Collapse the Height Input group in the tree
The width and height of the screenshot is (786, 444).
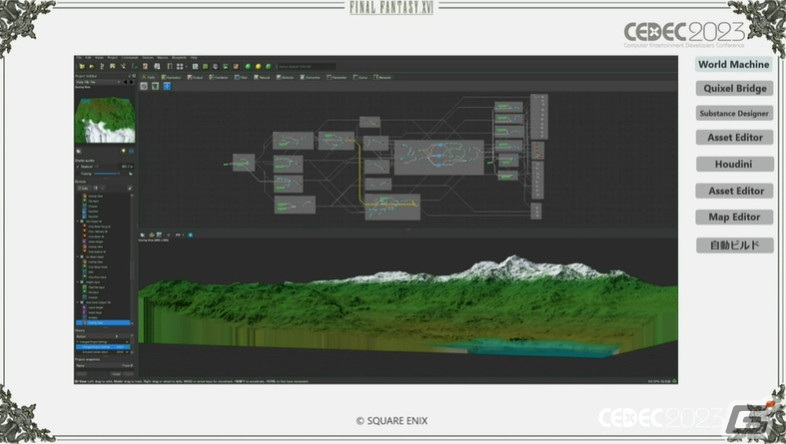(x=78, y=282)
